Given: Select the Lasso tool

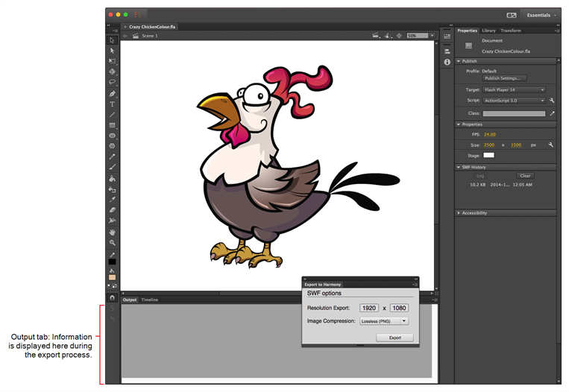Looking at the screenshot, I should (x=113, y=83).
